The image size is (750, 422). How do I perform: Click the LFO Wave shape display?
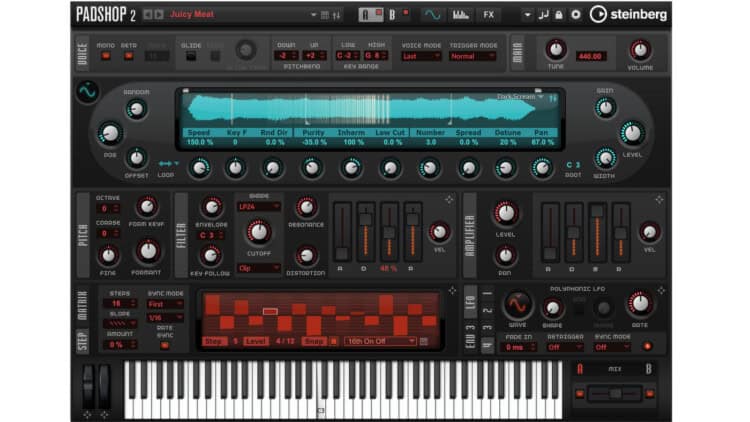pos(517,304)
